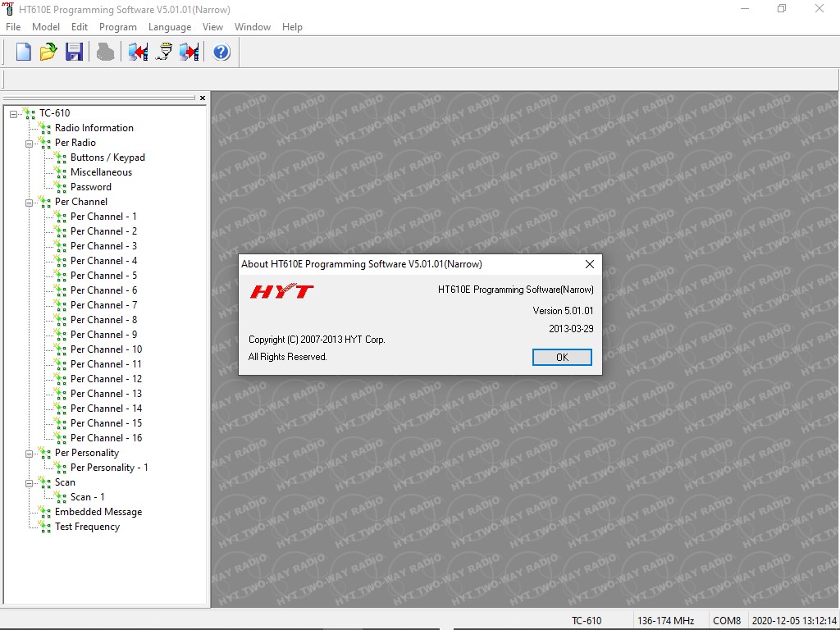Select Buttons / Keypad tree item
Image resolution: width=840 pixels, height=630 pixels.
(x=107, y=157)
